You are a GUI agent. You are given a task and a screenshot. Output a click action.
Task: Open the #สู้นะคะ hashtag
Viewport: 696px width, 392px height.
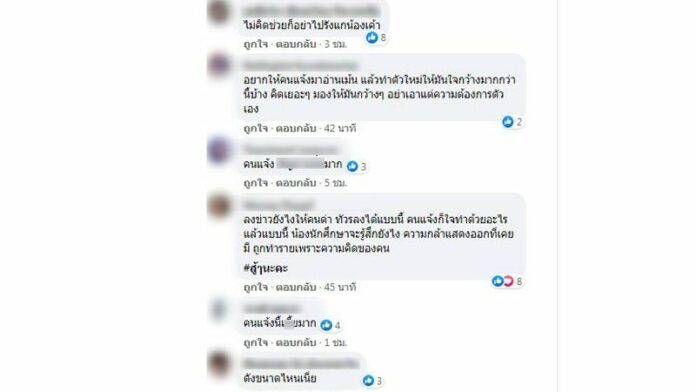[x=265, y=268]
